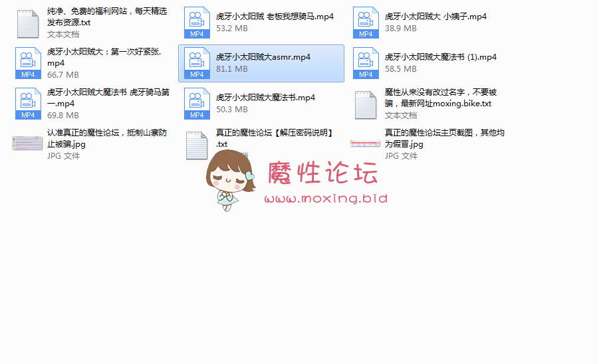This screenshot has height=364, width=599.
Task: Click the 38.9 MB size label
Action: click(401, 29)
